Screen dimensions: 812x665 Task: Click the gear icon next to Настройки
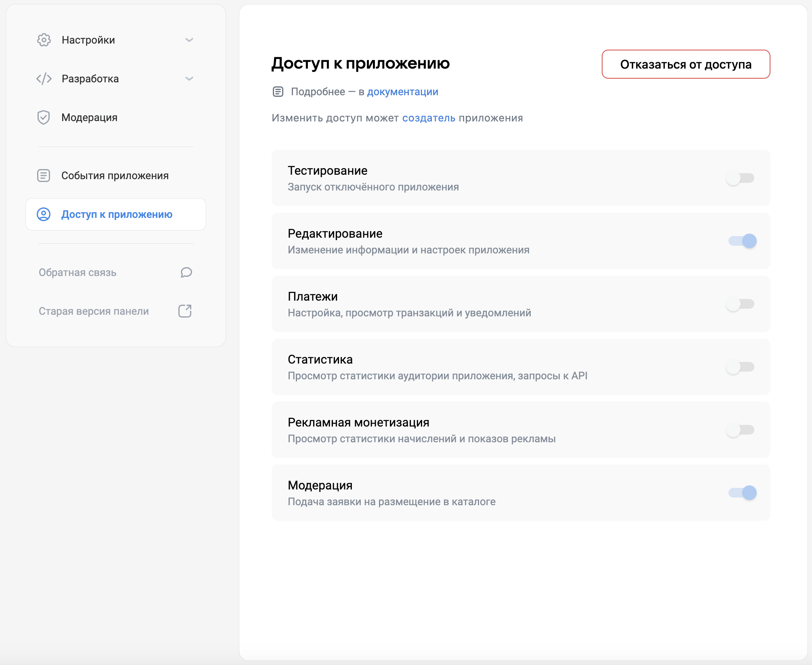pyautogui.click(x=44, y=40)
